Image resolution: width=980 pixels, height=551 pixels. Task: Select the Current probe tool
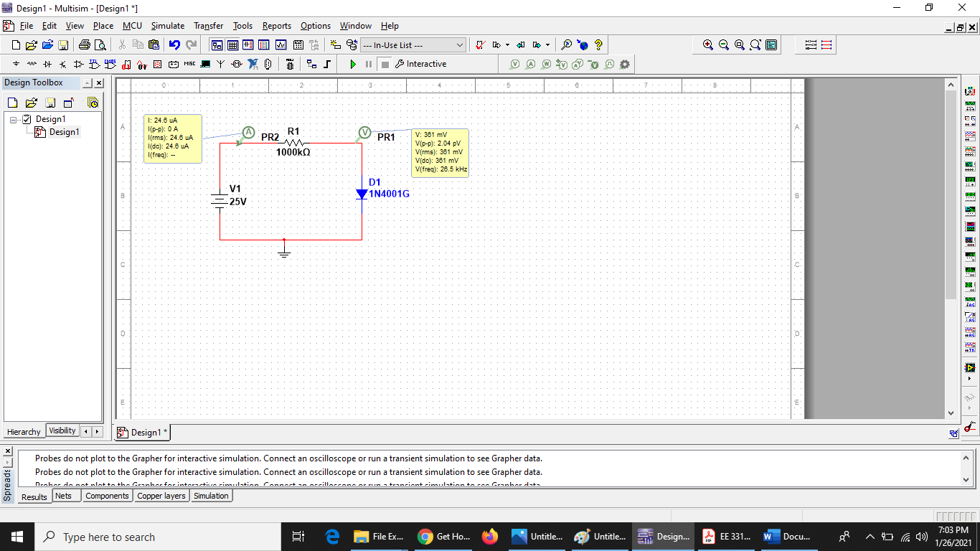click(x=529, y=64)
